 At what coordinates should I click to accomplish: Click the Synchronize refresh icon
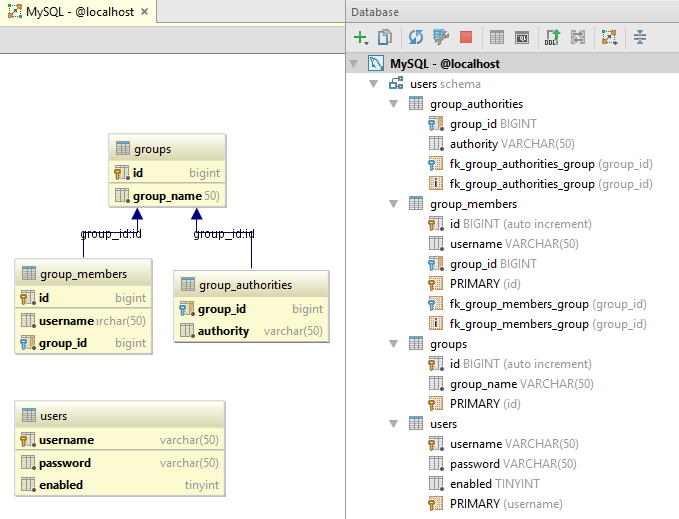pos(415,38)
